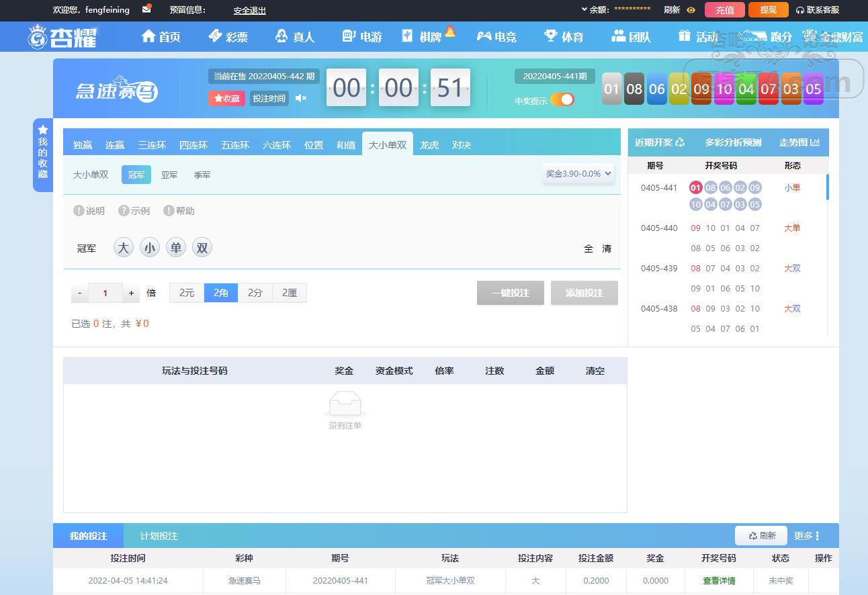
Task: Click the 联系客服 headset icon
Action: tap(800, 10)
